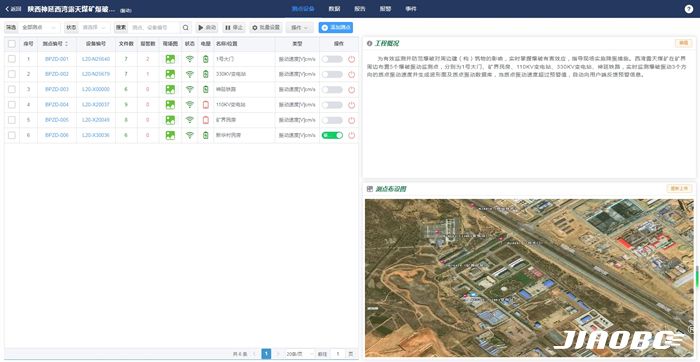Screen dimensions: 700x362
Task: Click the red low battery icon in row BPZD-005
Action: [205, 120]
